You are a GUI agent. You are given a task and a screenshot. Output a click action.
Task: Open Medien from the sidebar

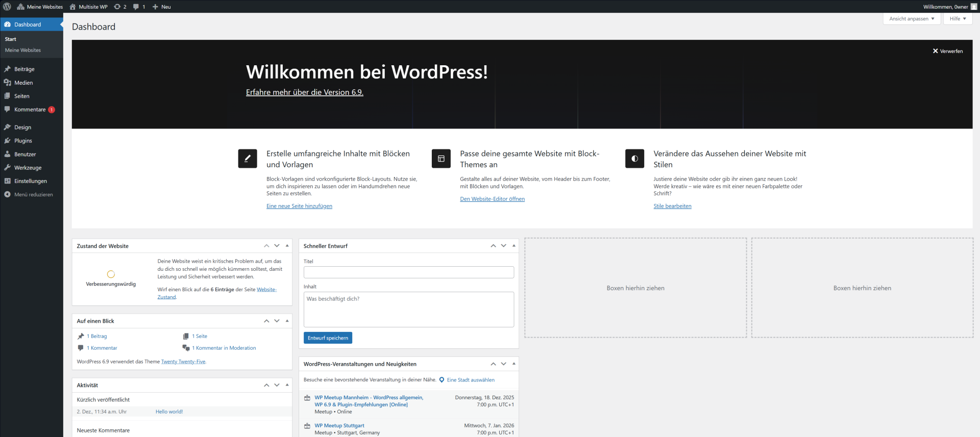coord(32,83)
